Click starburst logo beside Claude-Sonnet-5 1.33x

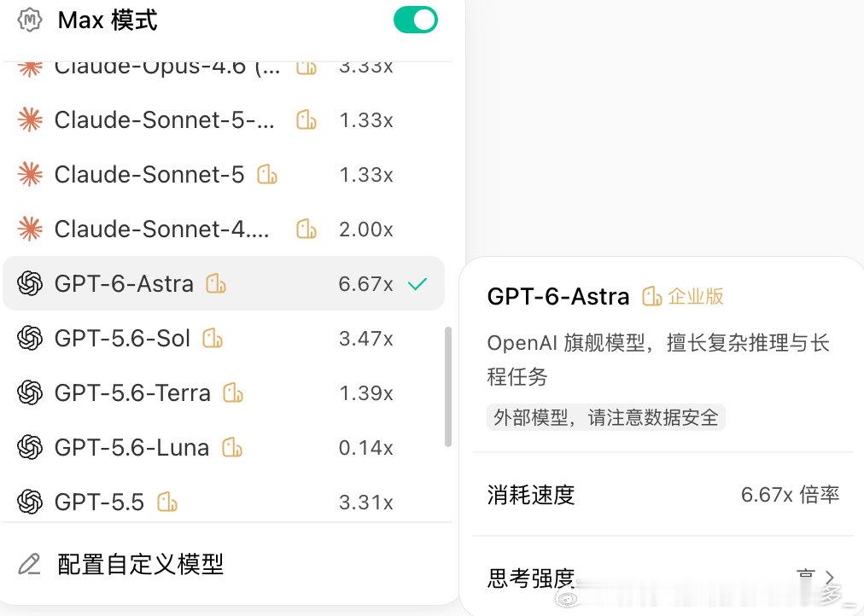(30, 174)
